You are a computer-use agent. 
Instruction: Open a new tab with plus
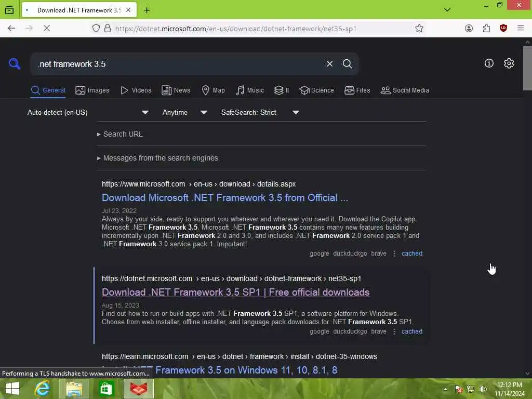pos(147,10)
